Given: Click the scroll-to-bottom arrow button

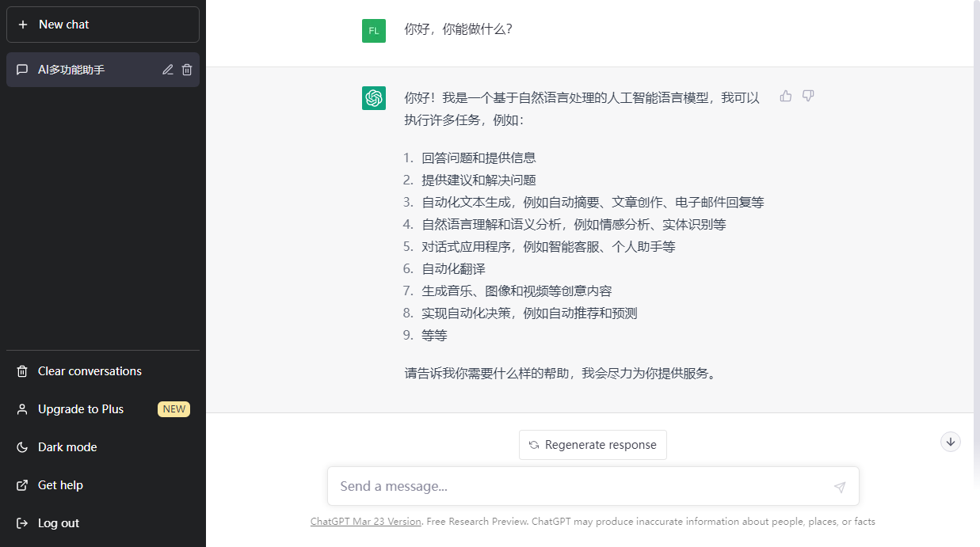Looking at the screenshot, I should [951, 442].
